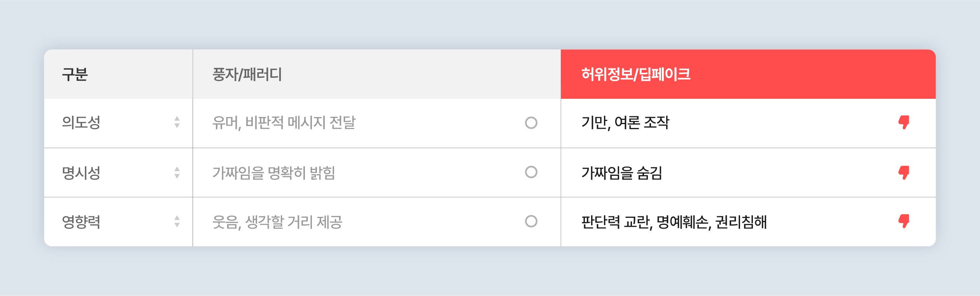Click the 의도성 row label
Image resolution: width=980 pixels, height=296 pixels.
click(x=81, y=123)
